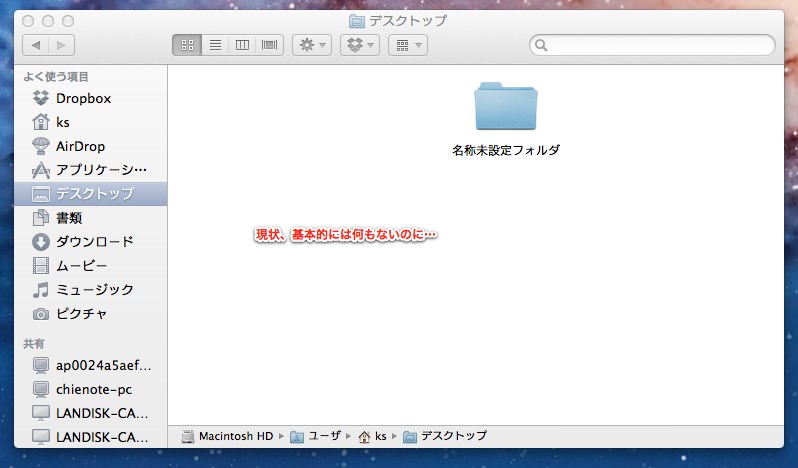
Task: Click デスクトップ in the path bar
Action: 445,436
